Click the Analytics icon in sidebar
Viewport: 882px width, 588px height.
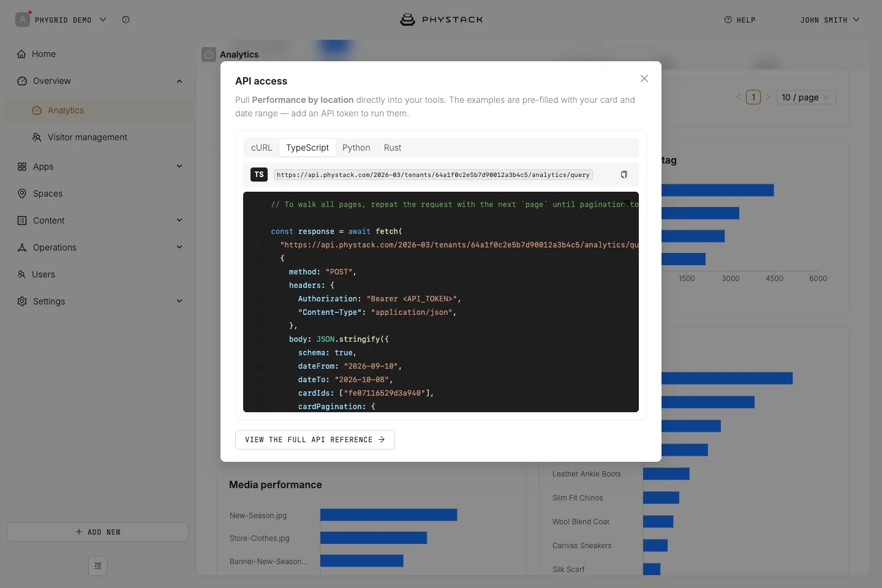click(x=37, y=110)
